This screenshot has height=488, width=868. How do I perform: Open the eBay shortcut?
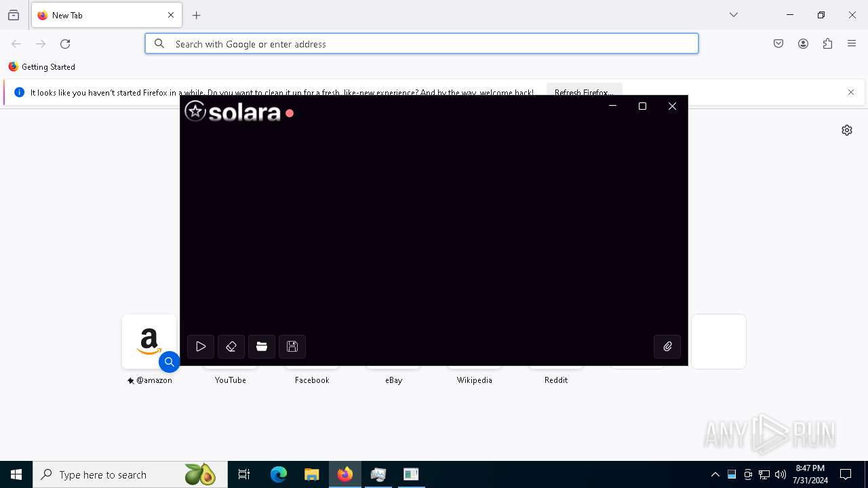pos(393,380)
